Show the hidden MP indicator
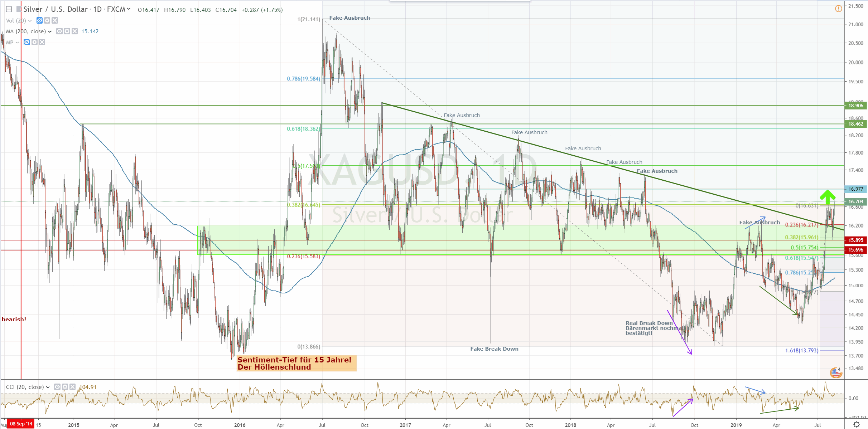Viewport: 868px width, 429px height. (27, 42)
